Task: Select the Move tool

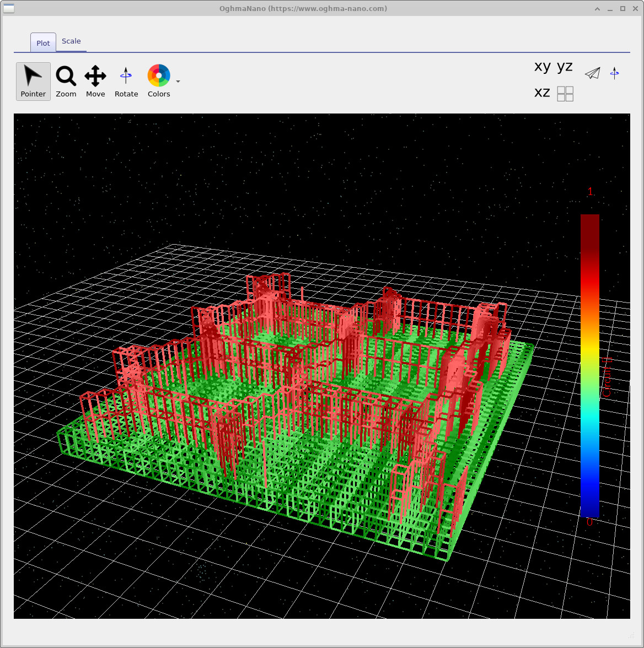Action: [95, 81]
